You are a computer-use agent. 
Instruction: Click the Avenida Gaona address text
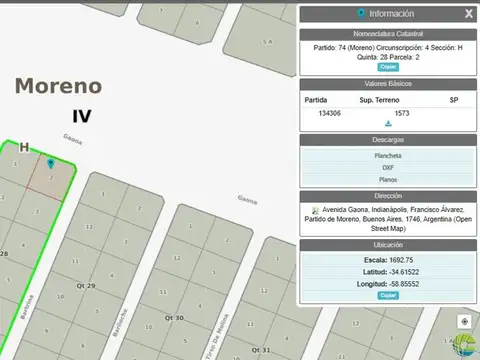[388, 219]
